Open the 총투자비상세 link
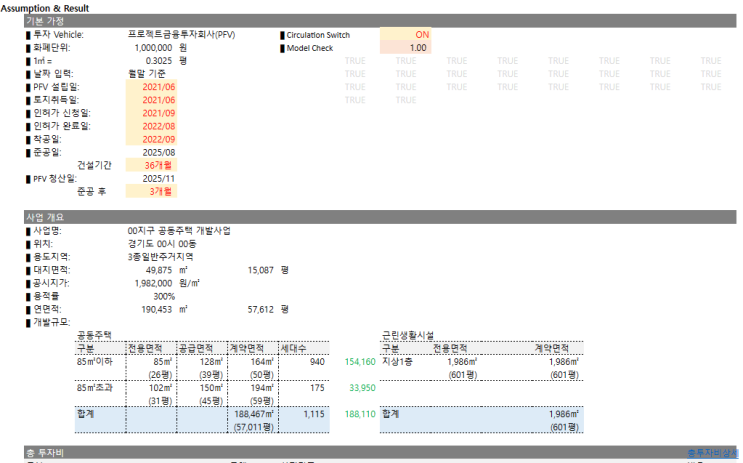 tap(713, 453)
